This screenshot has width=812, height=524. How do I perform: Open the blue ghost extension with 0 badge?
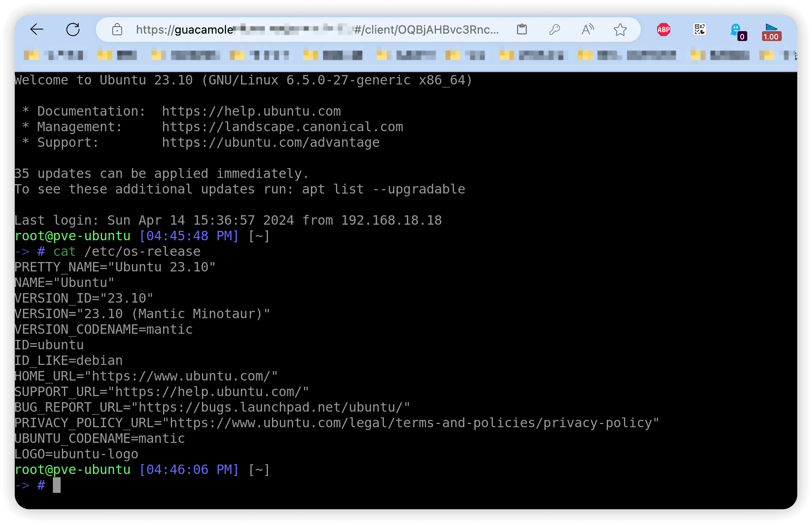pos(738,31)
